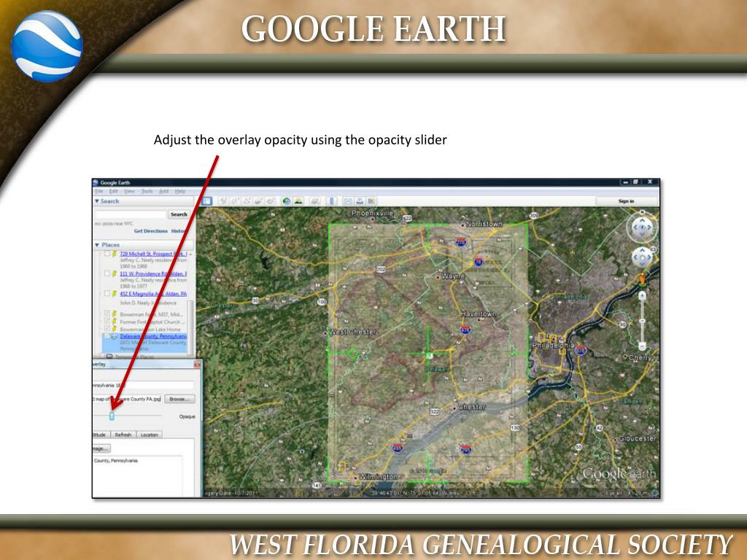747x560 pixels.
Task: Click the zoom slider handle on map
Action: pos(642,321)
